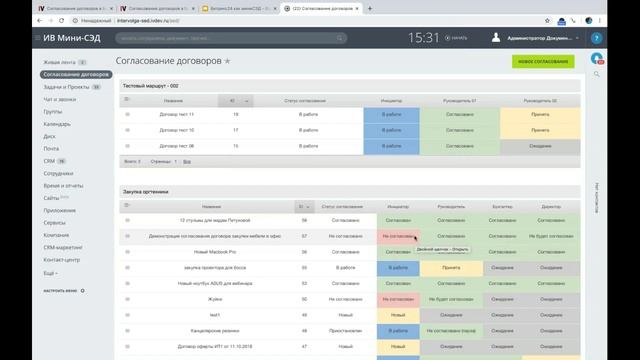Click yellow Новый Инициатор cell in test1 row

click(x=398, y=315)
